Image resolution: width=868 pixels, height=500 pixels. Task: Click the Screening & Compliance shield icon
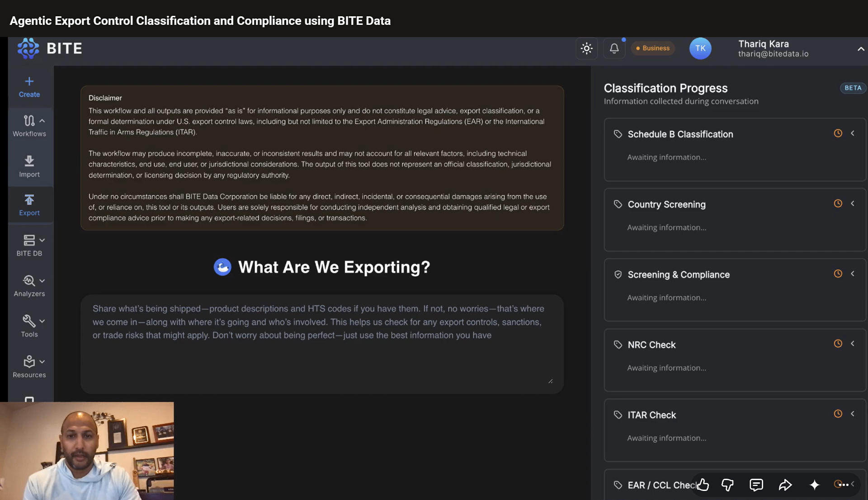618,274
